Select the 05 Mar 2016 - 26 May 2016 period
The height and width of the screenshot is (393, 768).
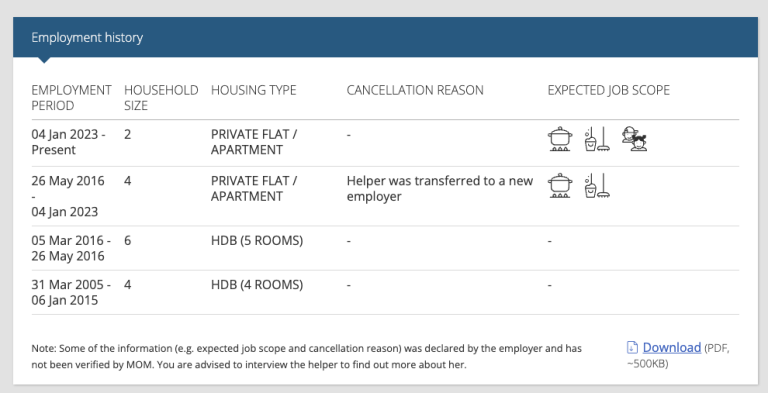71,248
